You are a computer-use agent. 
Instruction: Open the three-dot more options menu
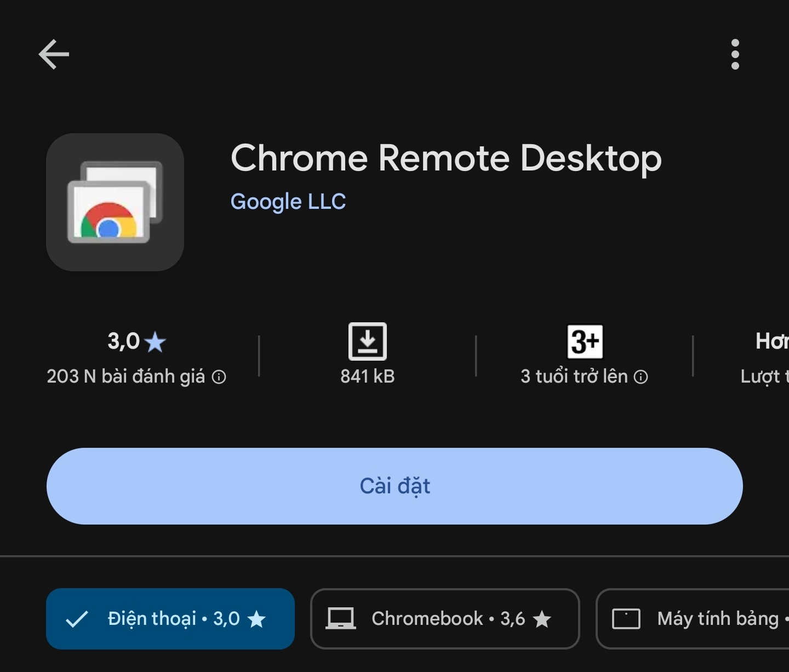point(735,54)
